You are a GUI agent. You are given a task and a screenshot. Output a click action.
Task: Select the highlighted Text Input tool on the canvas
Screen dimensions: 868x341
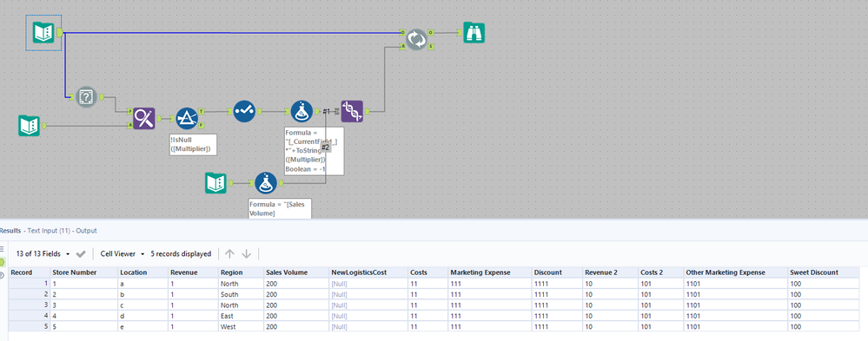[43, 33]
